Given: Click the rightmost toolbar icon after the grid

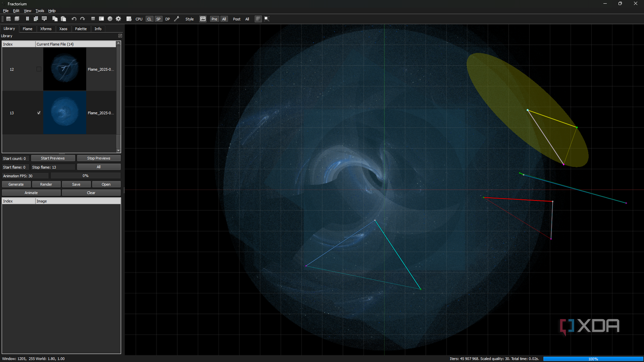Looking at the screenshot, I should 267,19.
